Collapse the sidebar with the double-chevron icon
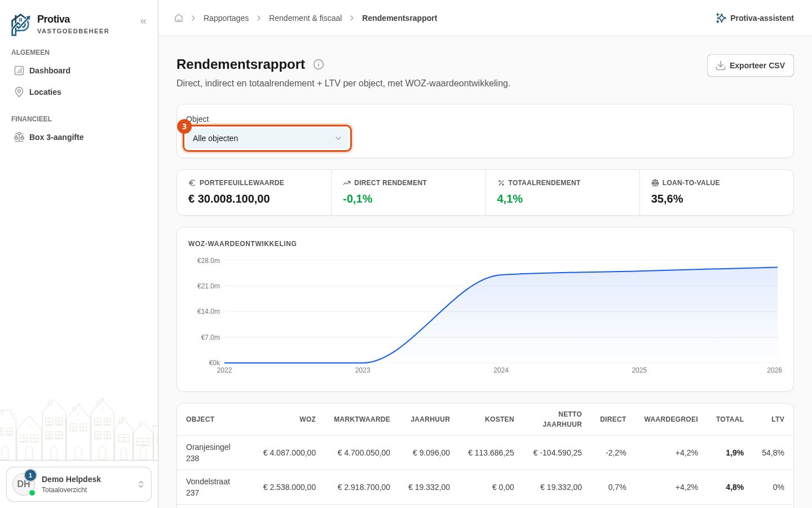This screenshot has height=508, width=812. 143,21
